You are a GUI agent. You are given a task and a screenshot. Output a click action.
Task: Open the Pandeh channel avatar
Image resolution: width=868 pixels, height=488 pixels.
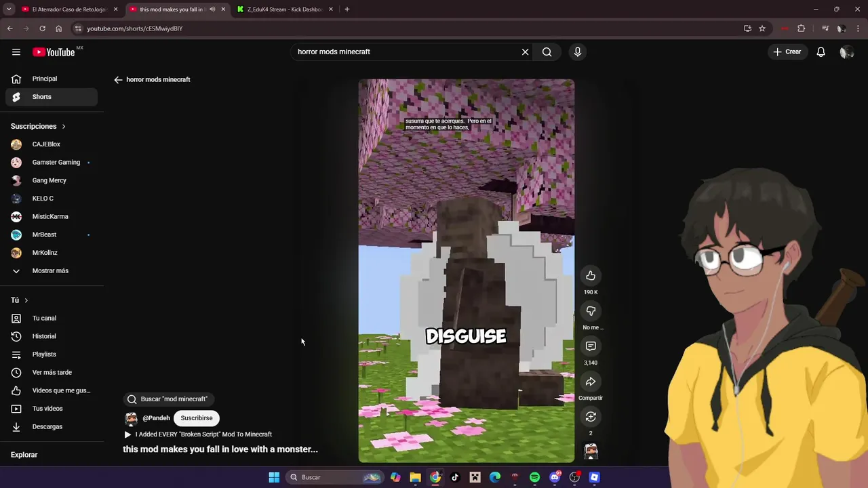point(132,418)
